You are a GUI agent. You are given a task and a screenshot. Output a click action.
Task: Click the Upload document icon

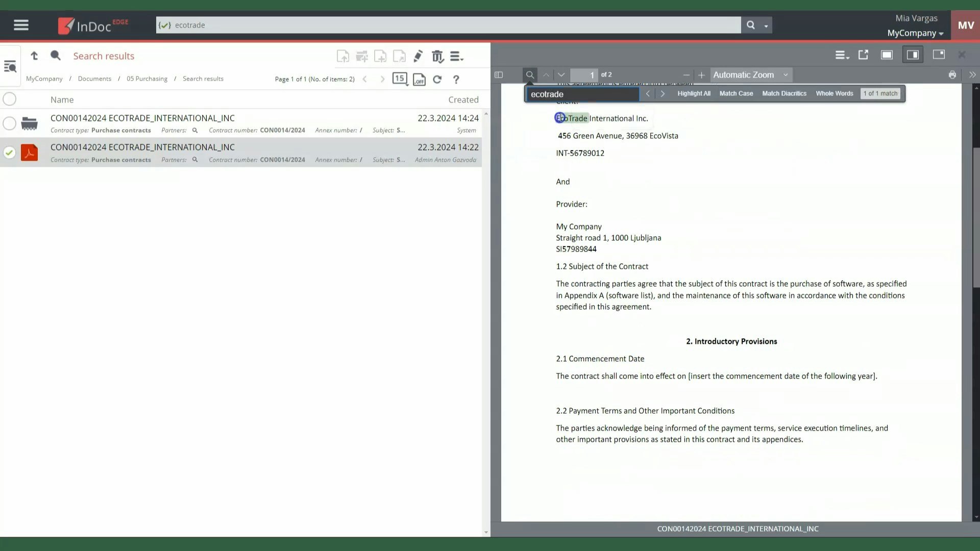343,56
